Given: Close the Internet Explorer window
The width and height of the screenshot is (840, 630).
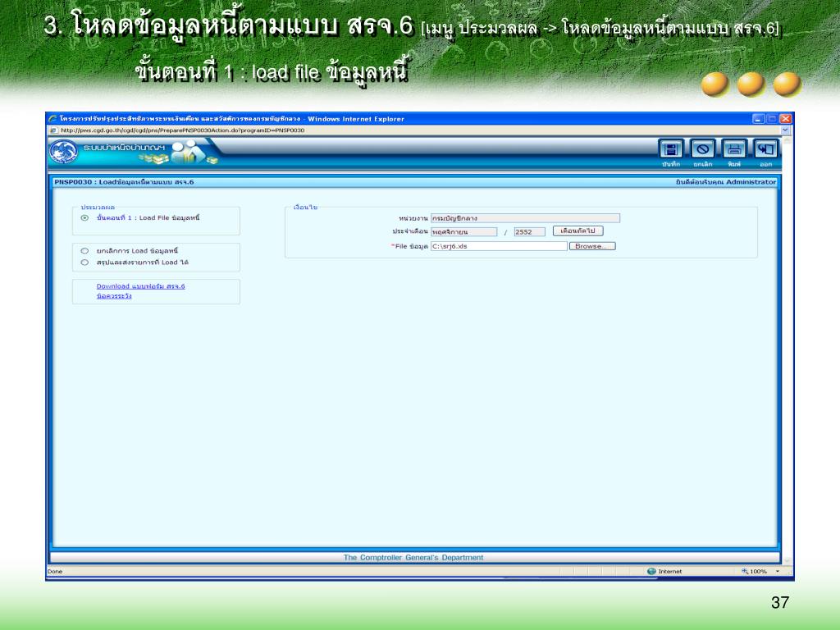Looking at the screenshot, I should (785, 119).
